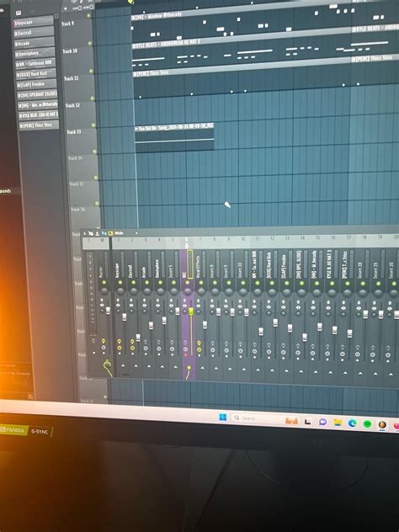
Task: Route to Vocal Effects track via bottom arrow
Action: point(203,368)
